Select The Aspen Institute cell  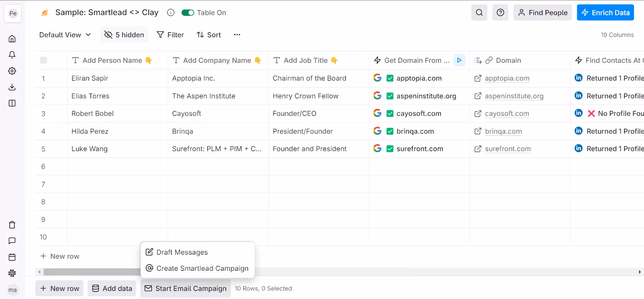tap(218, 96)
